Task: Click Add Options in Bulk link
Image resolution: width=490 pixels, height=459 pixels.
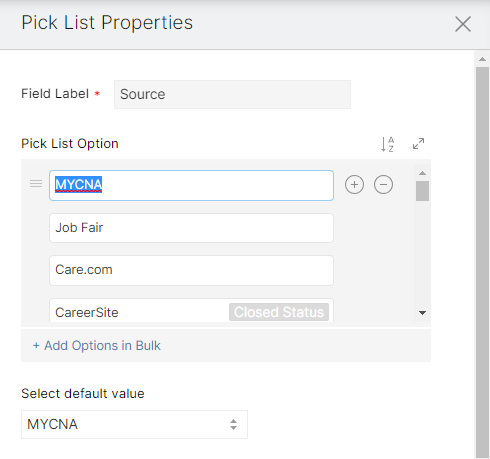Action: tap(97, 346)
